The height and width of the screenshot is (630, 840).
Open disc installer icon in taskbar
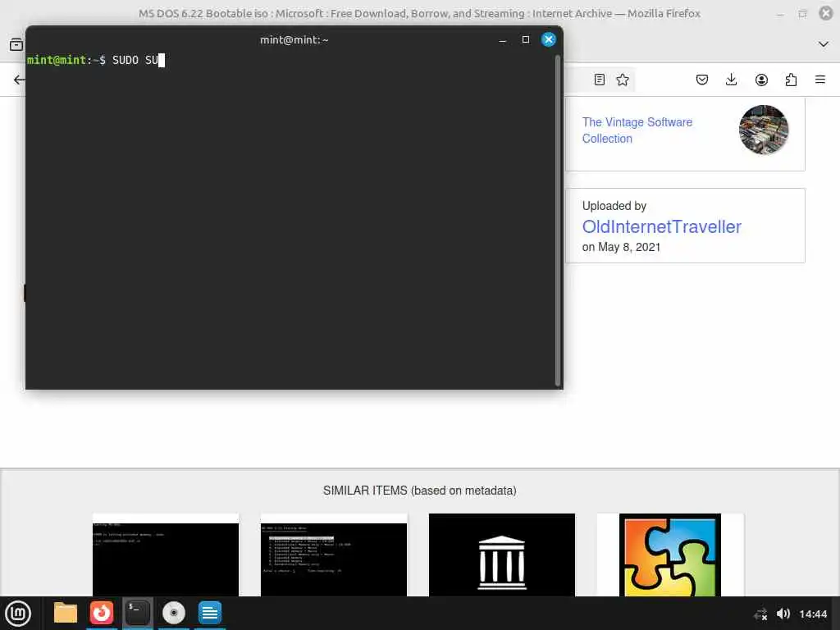pos(174,613)
